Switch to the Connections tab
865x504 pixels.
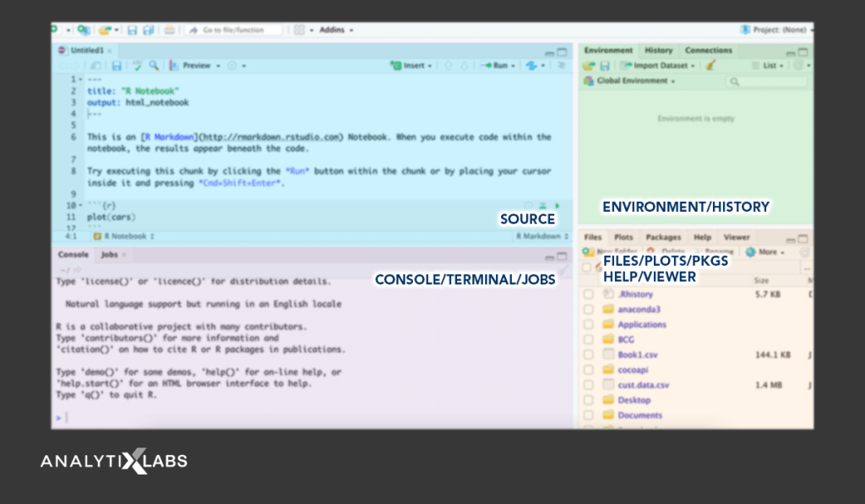pos(709,50)
